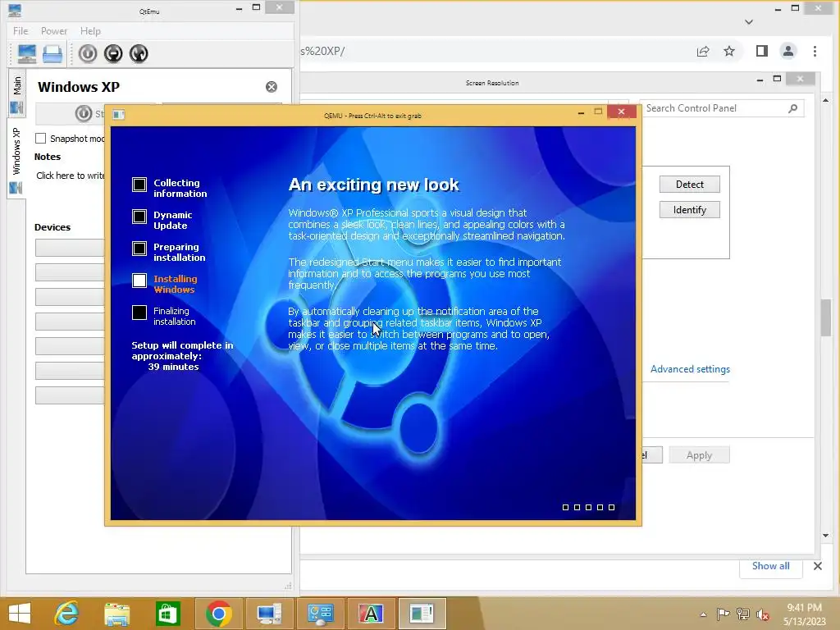Click the Screen Resolution scrollbar up arrow

point(825,101)
